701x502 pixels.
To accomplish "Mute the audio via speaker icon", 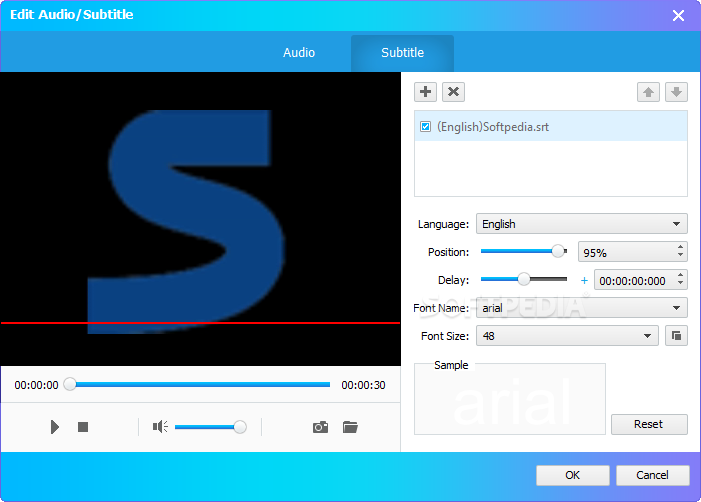I will tap(160, 427).
